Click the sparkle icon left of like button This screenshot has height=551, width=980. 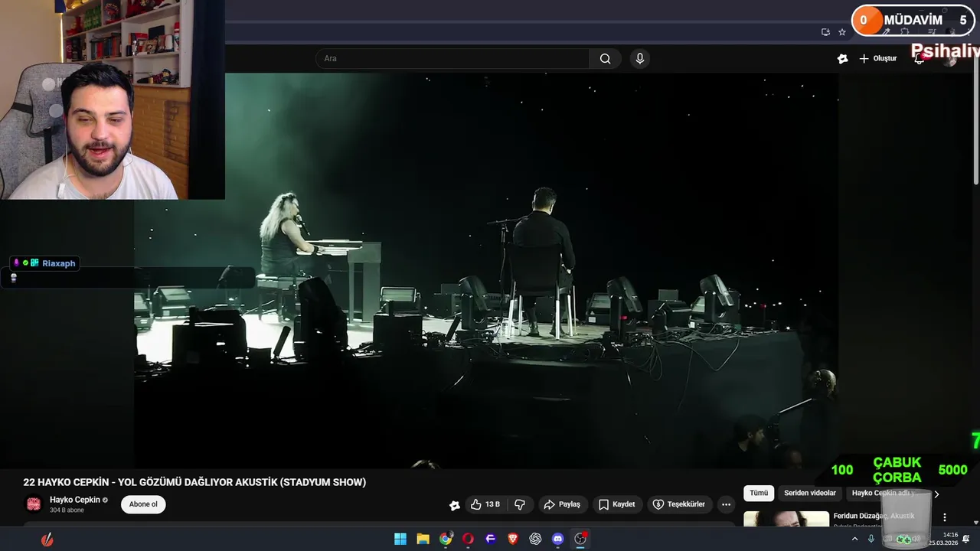455,505
